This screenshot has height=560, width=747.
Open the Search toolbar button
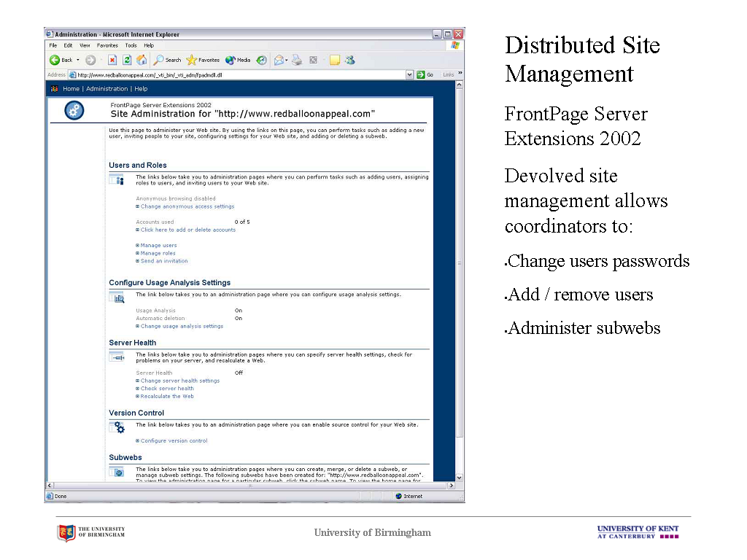[x=167, y=60]
